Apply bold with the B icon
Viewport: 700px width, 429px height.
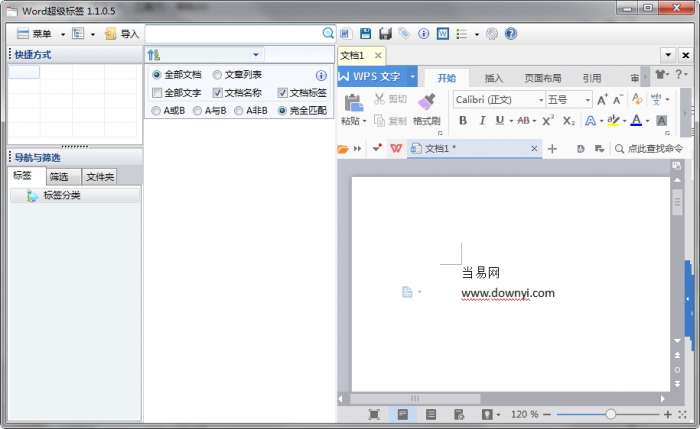click(x=463, y=121)
